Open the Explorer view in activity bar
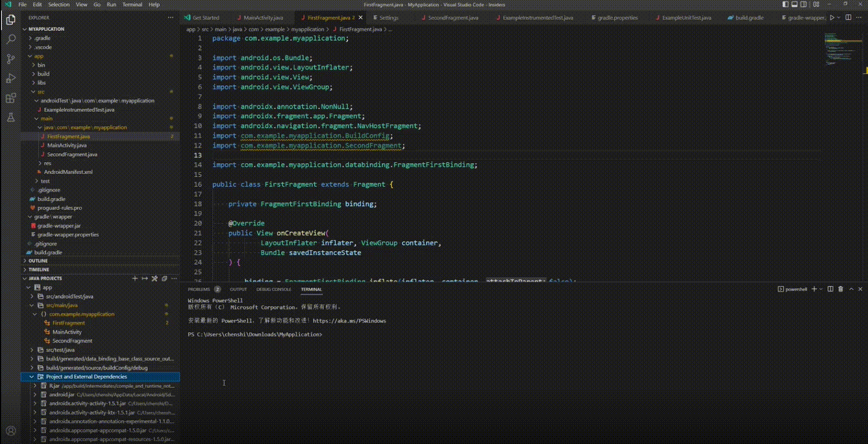The width and height of the screenshot is (868, 444). click(10, 20)
